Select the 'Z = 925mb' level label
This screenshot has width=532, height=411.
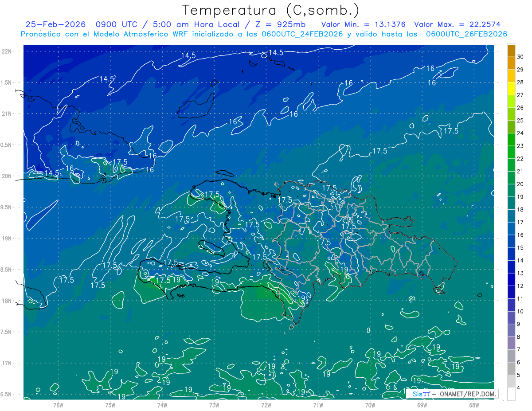[x=281, y=25]
